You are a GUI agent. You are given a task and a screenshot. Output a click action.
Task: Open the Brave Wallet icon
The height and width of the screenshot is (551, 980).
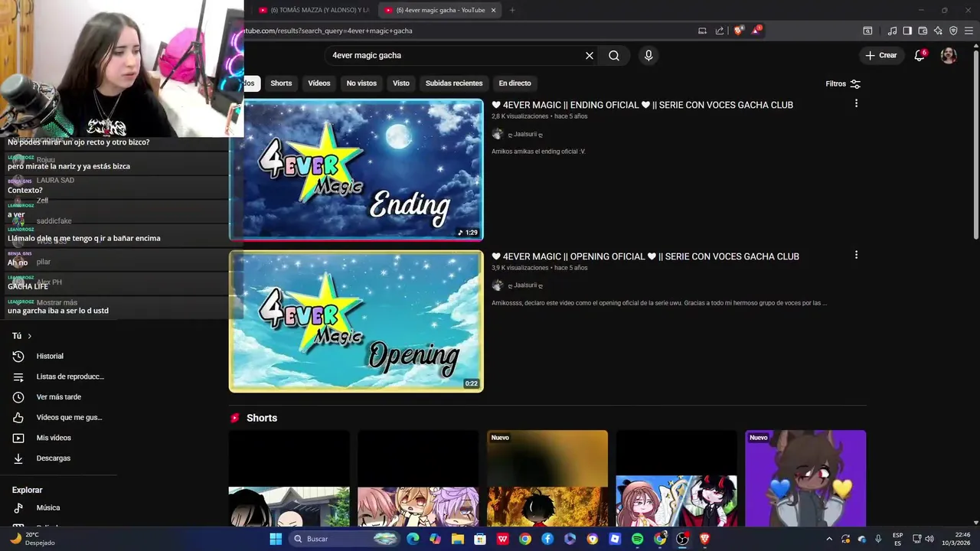(923, 31)
